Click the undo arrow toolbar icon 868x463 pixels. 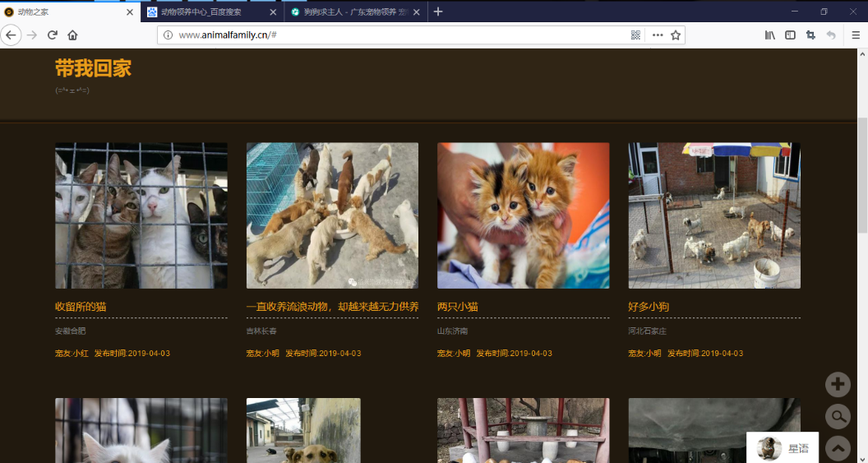(x=831, y=35)
